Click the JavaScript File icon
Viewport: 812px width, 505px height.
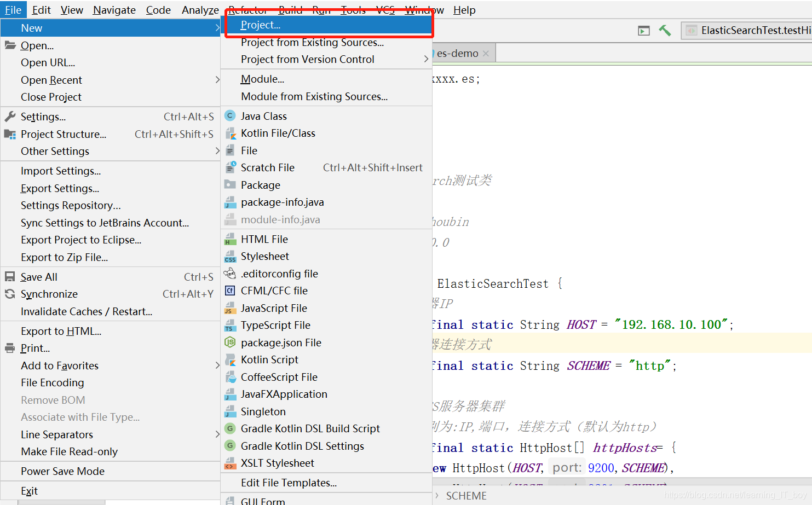pos(231,308)
